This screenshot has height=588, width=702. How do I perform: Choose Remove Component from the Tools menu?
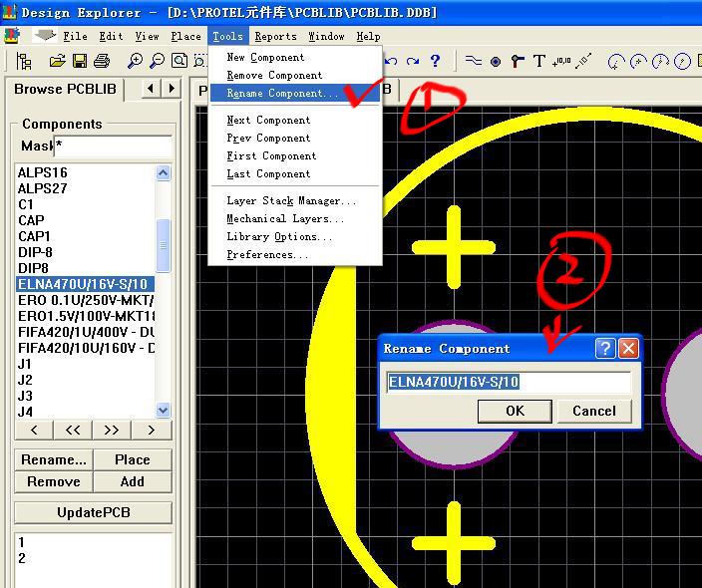pyautogui.click(x=295, y=75)
